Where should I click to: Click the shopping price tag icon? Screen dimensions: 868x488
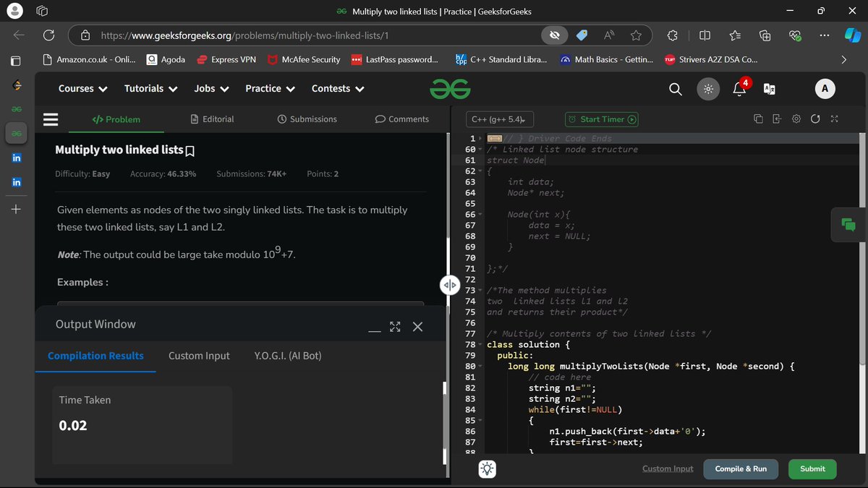click(x=582, y=35)
